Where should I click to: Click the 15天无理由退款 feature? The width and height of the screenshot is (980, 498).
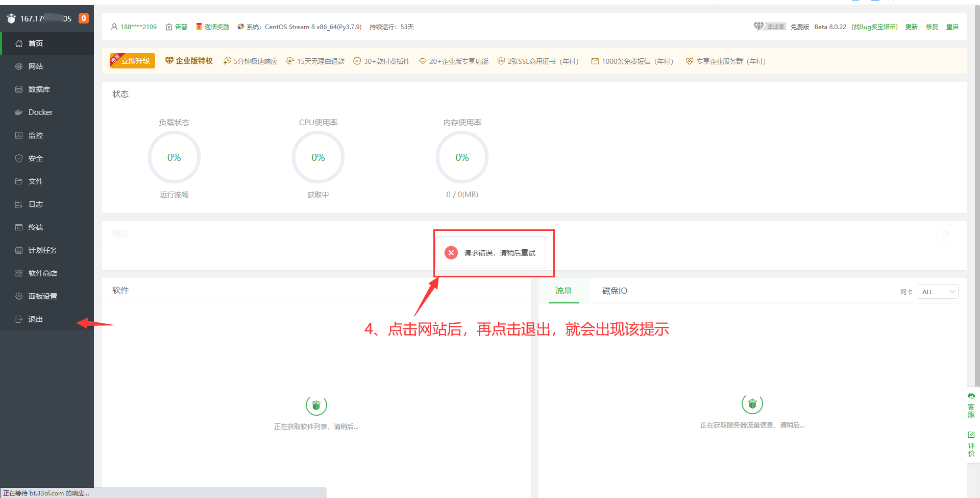(x=315, y=61)
